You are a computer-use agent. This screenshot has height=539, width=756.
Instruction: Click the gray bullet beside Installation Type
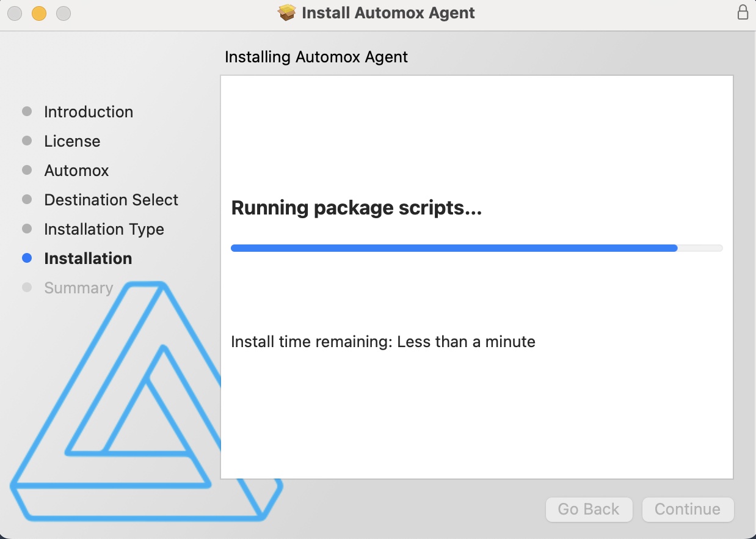(x=27, y=229)
